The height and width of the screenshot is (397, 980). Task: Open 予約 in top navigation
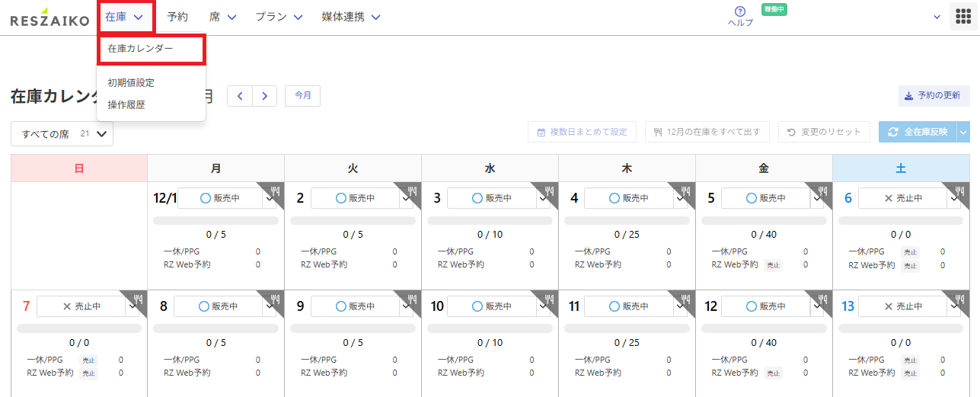click(x=177, y=17)
